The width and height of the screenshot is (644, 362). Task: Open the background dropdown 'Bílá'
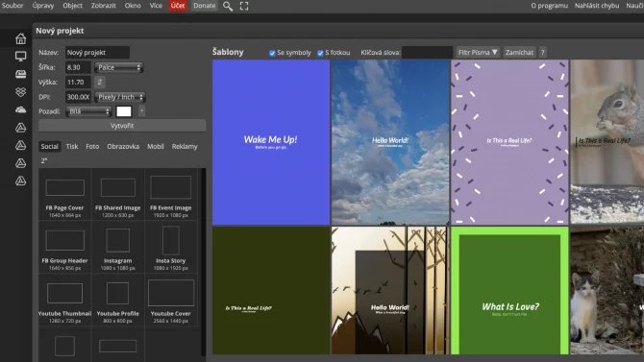(x=88, y=111)
